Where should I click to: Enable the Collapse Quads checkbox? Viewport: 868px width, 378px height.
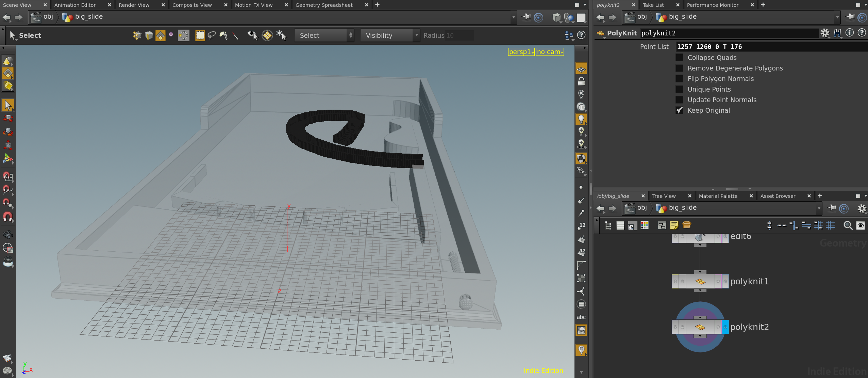point(680,58)
